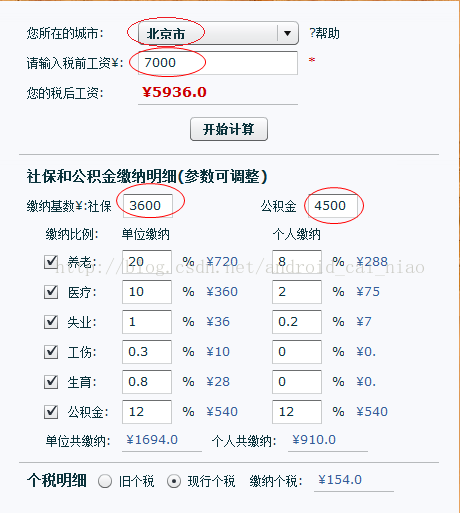
Task: Select the 旧个税 radio button
Action: 105,481
